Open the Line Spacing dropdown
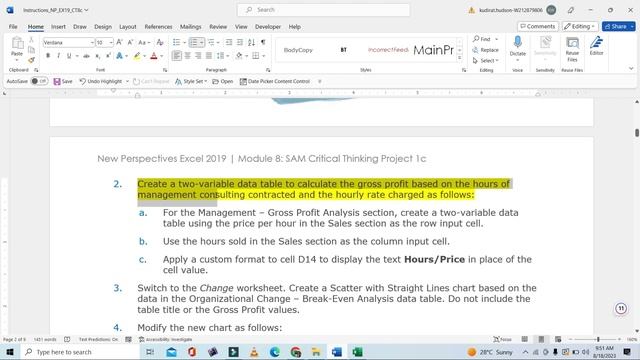640x360 pixels. [x=221, y=56]
